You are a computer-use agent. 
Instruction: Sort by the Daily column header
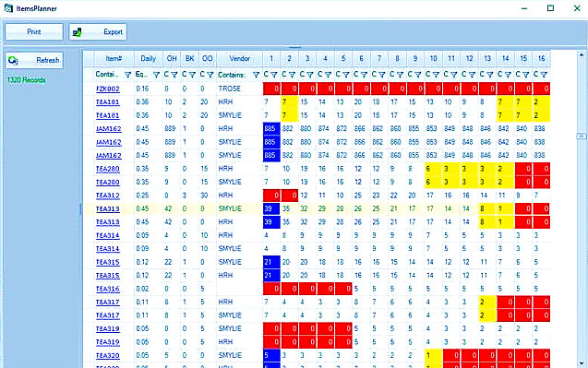pyautogui.click(x=148, y=58)
